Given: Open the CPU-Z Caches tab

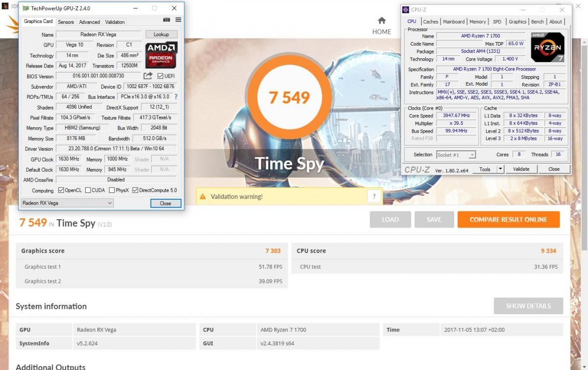Looking at the screenshot, I should [431, 22].
